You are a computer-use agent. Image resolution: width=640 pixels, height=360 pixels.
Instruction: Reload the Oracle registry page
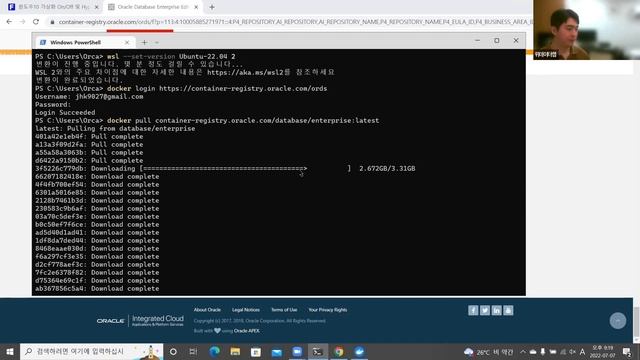point(36,22)
